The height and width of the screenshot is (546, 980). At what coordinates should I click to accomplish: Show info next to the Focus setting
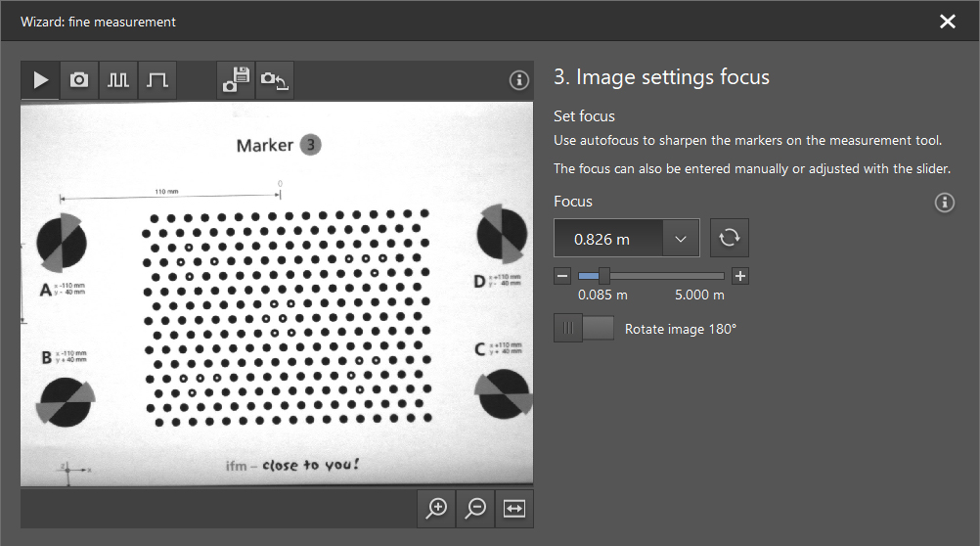click(944, 203)
